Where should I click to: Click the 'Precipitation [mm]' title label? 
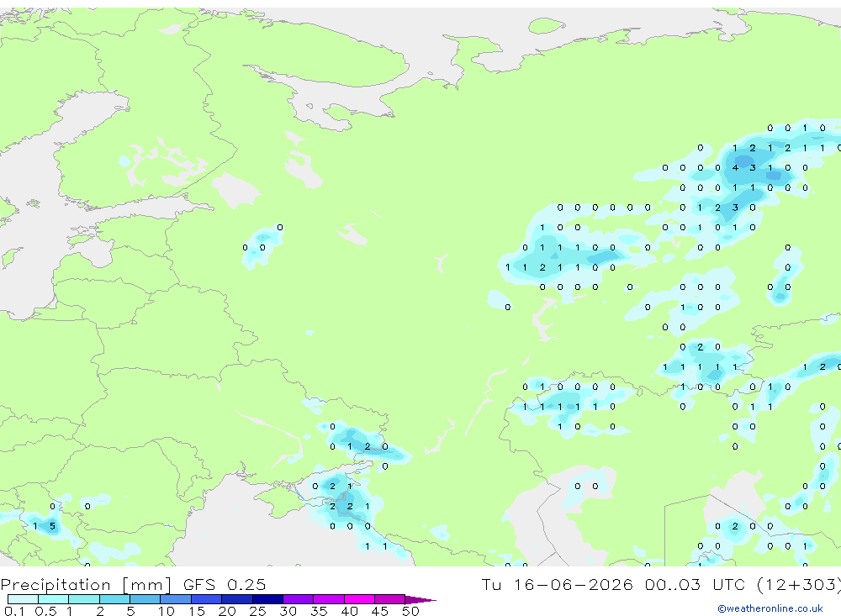coord(86,585)
